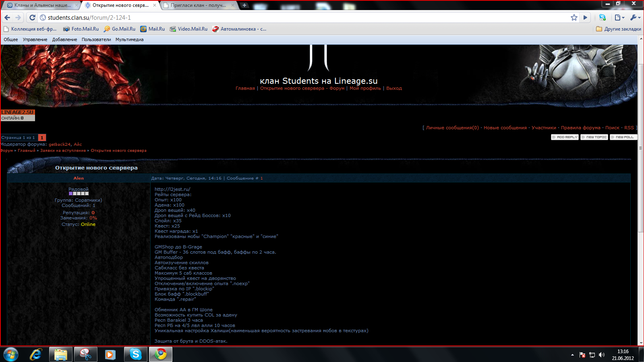644x362 pixels.
Task: View 'Новые сообщения' on the forum
Action: tap(505, 128)
